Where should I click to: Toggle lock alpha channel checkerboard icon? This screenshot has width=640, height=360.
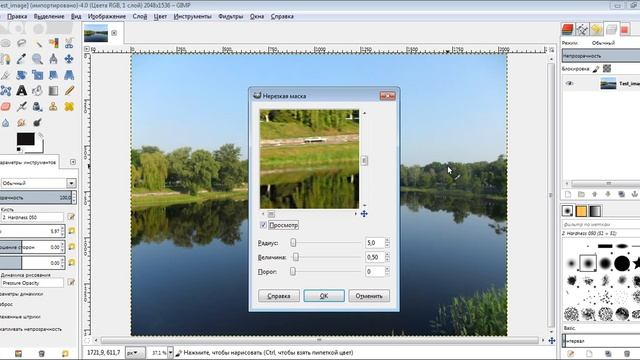point(607,69)
